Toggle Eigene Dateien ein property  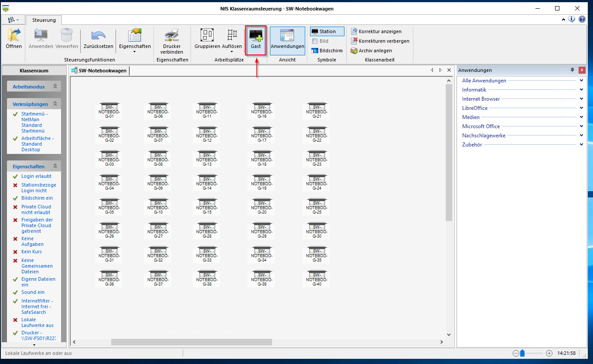(38, 282)
